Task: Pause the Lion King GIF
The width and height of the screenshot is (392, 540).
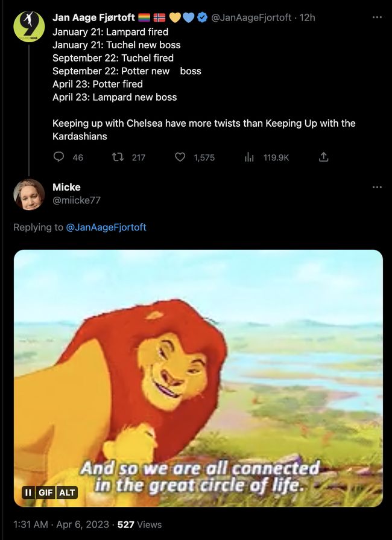Action: click(x=28, y=492)
